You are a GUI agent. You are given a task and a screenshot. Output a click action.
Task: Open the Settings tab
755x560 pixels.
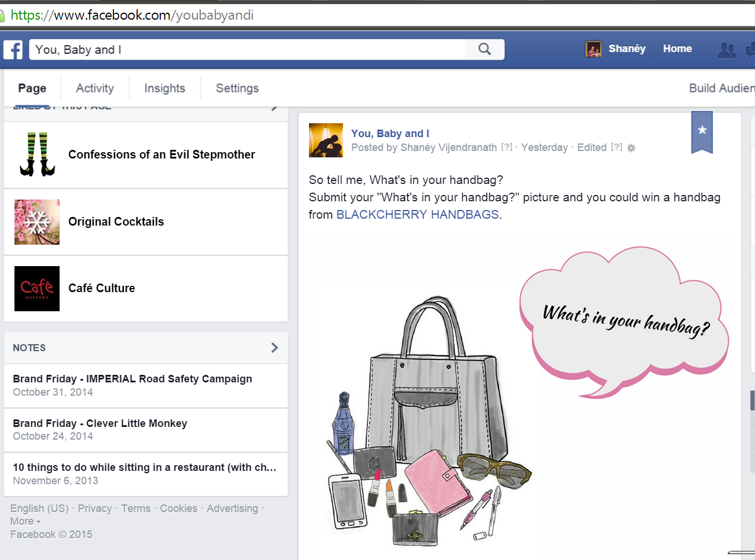pyautogui.click(x=237, y=89)
